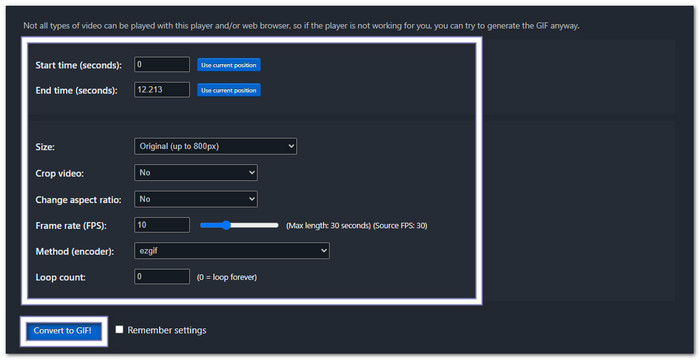Click the Loop count input field

[162, 276]
